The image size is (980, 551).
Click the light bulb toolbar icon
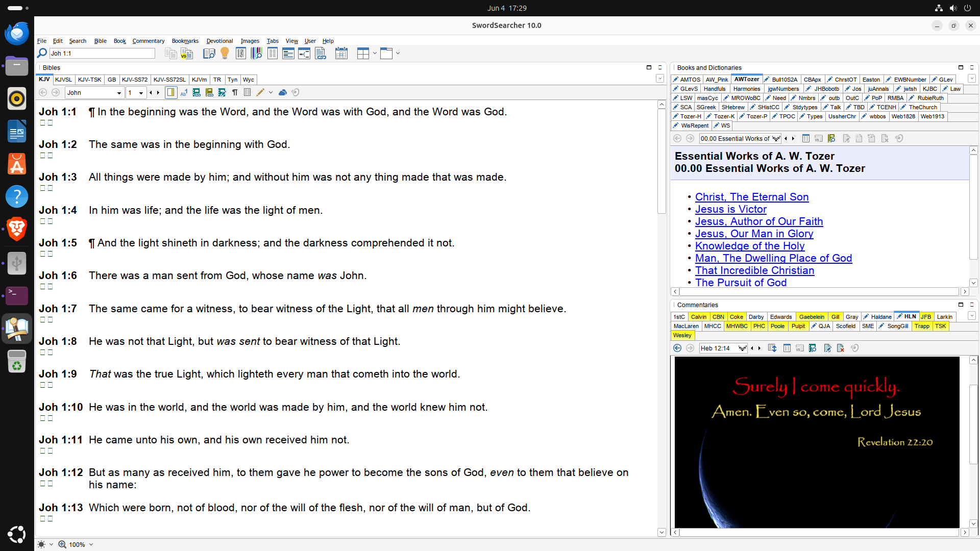coord(225,53)
